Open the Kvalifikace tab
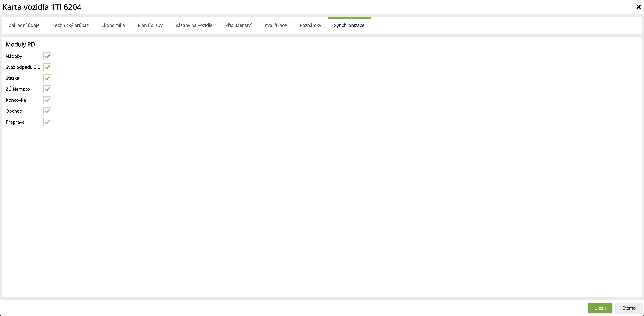Screen dimensions: 644x316 [275, 25]
